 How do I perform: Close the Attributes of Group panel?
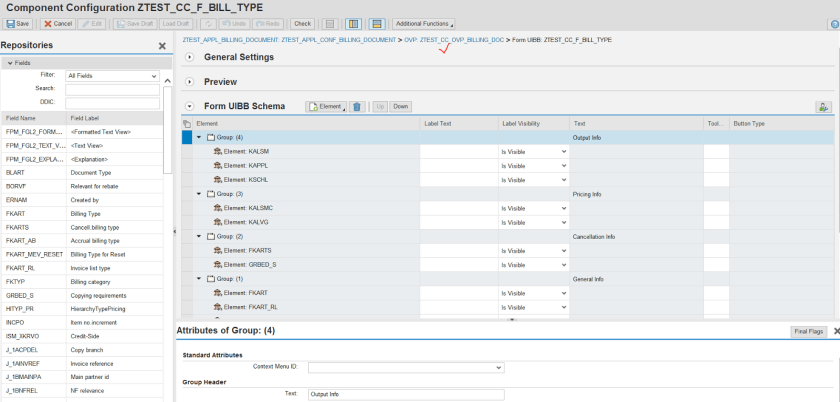(836, 330)
